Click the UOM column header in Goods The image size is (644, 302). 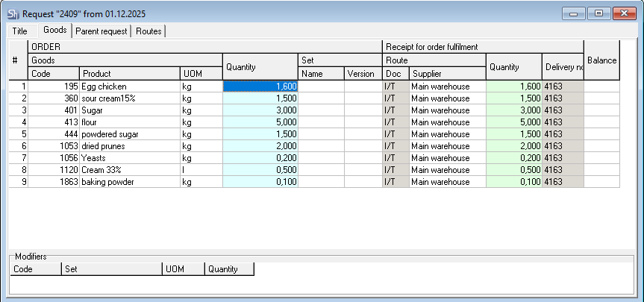201,74
